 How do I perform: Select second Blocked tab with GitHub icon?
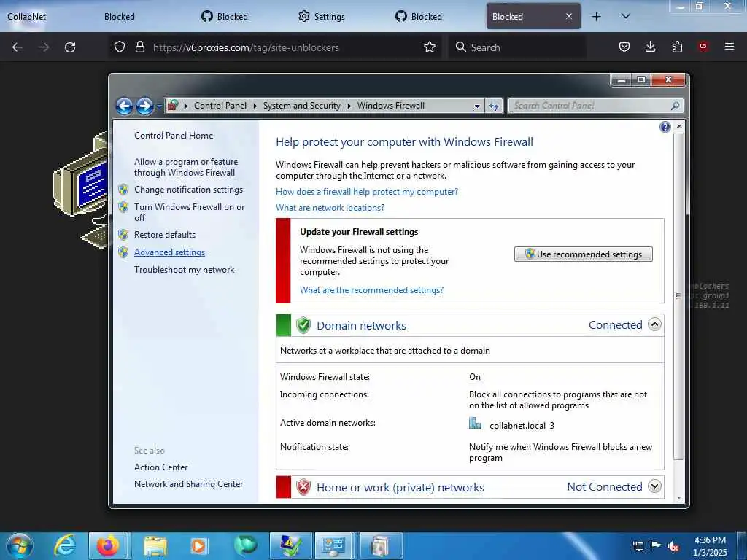point(419,17)
